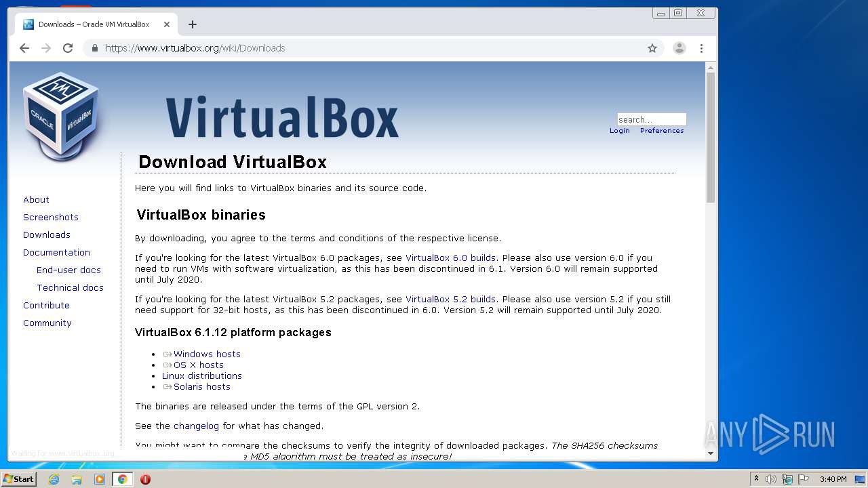Open the network tray icon
The height and width of the screenshot is (488, 868).
[787, 479]
